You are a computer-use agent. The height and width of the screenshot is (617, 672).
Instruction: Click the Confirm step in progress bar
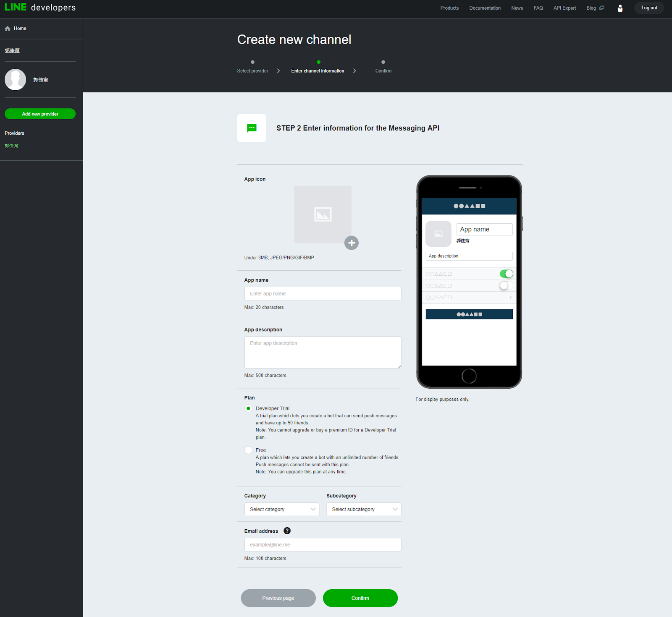pos(383,68)
